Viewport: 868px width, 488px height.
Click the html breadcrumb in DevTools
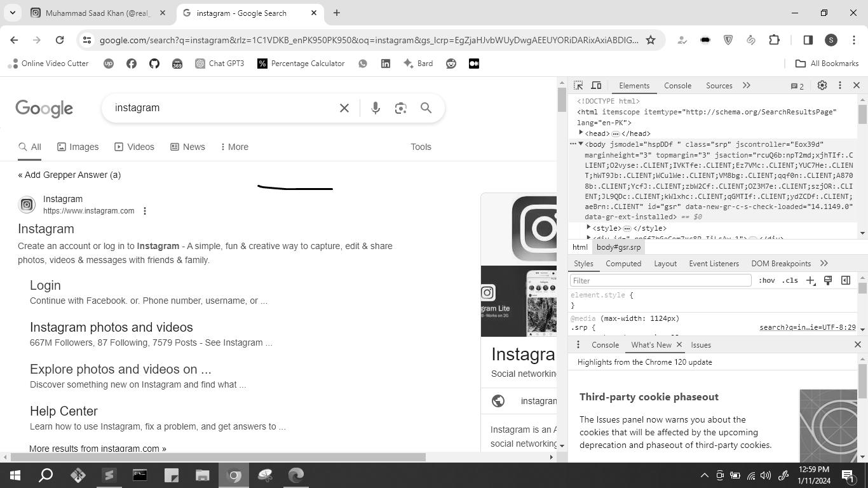(580, 247)
